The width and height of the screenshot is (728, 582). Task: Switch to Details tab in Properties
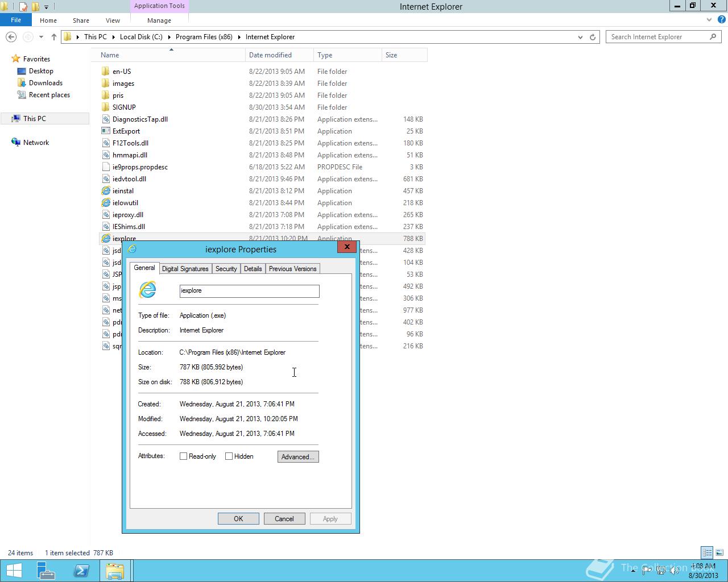(253, 269)
